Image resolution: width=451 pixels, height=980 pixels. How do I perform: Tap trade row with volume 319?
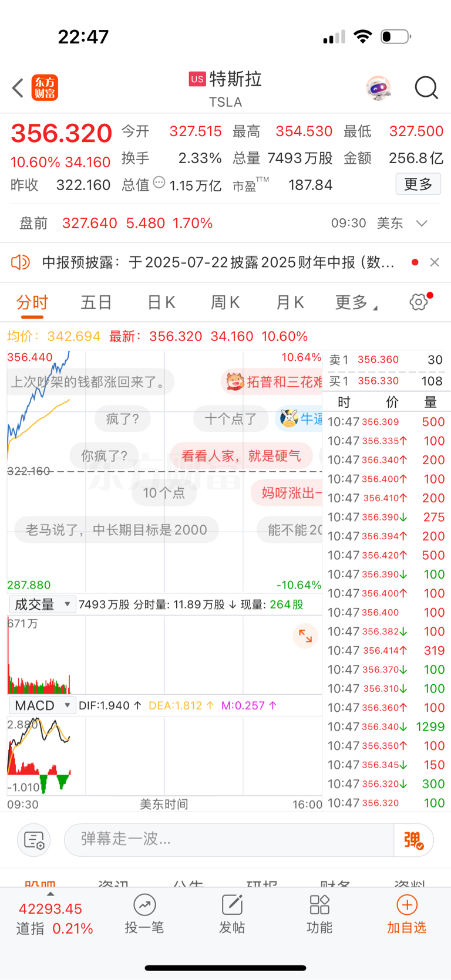click(386, 650)
